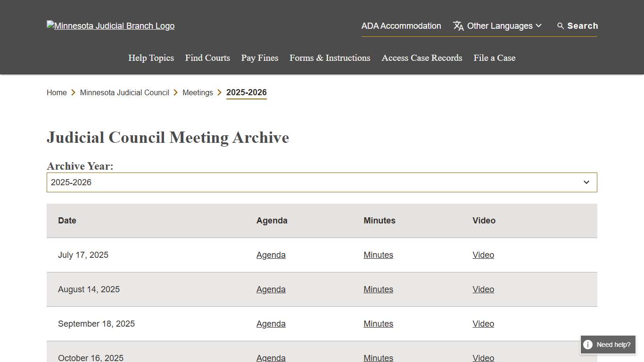Image resolution: width=644 pixels, height=362 pixels.
Task: Open the July 17, 2025 Agenda
Action: coord(271,255)
